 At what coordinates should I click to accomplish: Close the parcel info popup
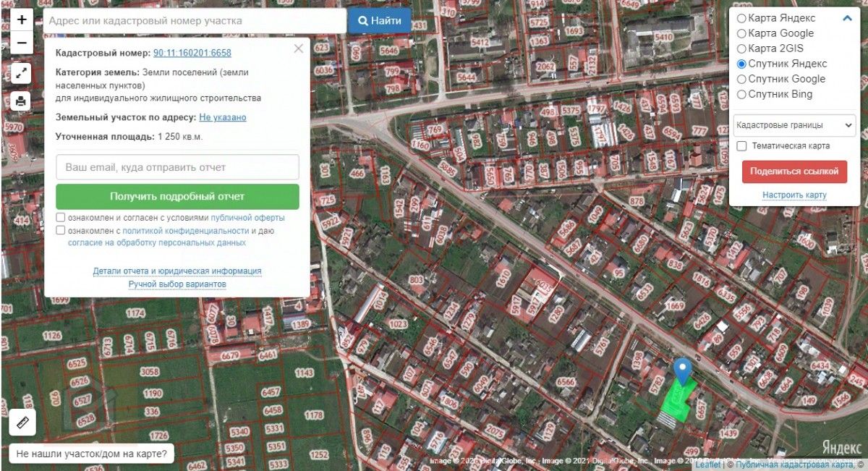[x=299, y=48]
